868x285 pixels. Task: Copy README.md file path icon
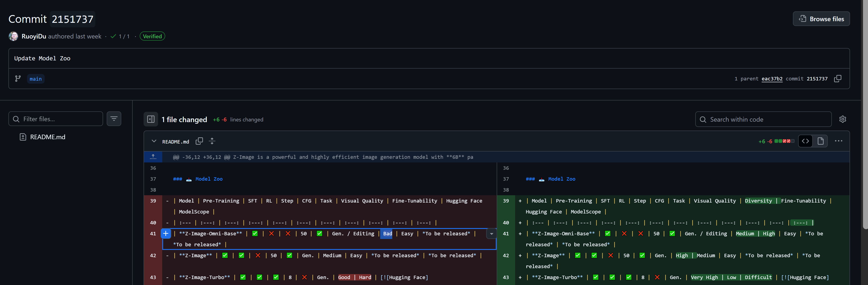click(199, 141)
